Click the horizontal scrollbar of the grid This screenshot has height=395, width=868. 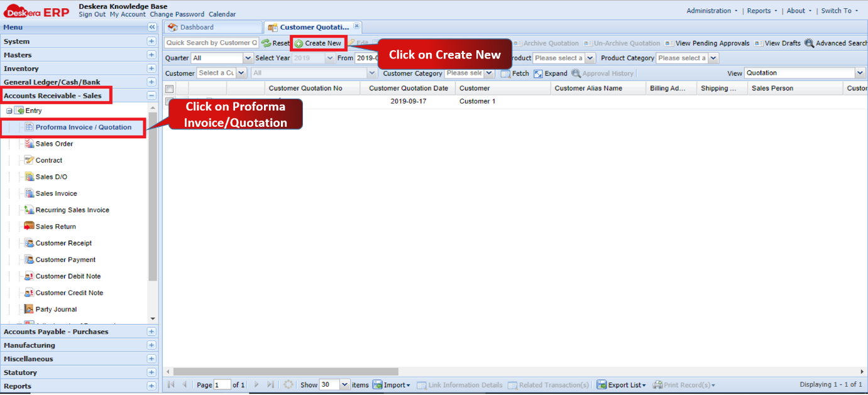click(286, 372)
